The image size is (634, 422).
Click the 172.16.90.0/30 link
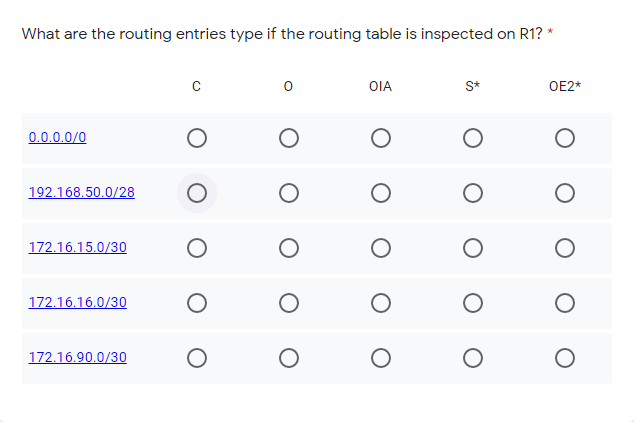coord(78,357)
